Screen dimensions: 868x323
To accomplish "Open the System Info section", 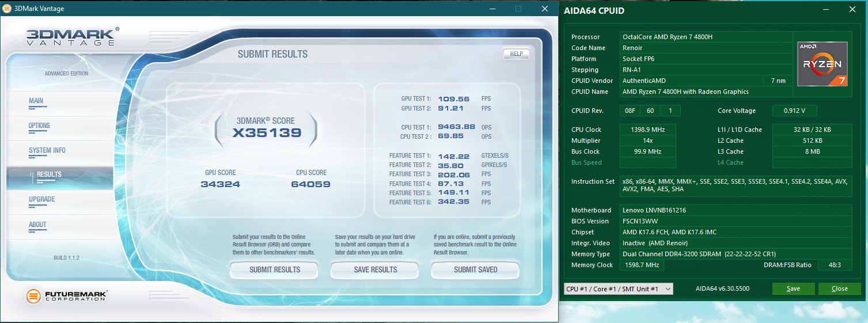I will (47, 151).
